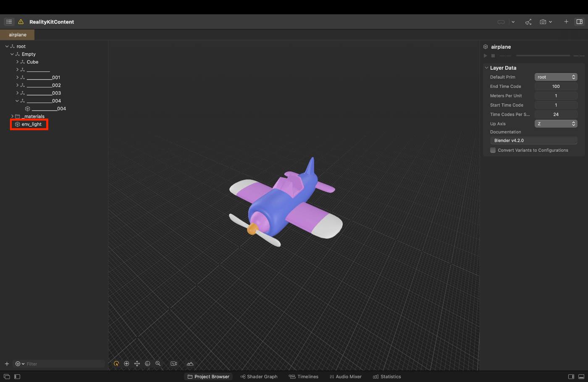Expand the Cube node chevron

(17, 62)
